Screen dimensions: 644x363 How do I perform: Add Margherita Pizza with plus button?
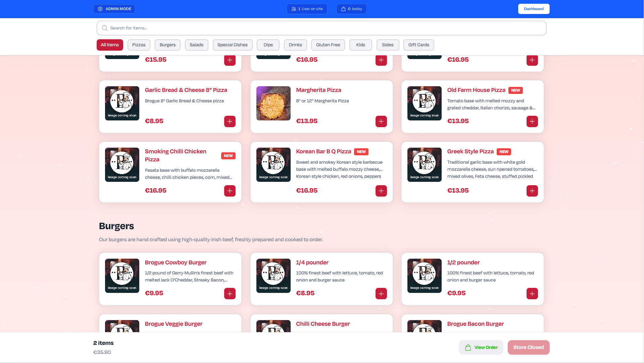pos(381,121)
